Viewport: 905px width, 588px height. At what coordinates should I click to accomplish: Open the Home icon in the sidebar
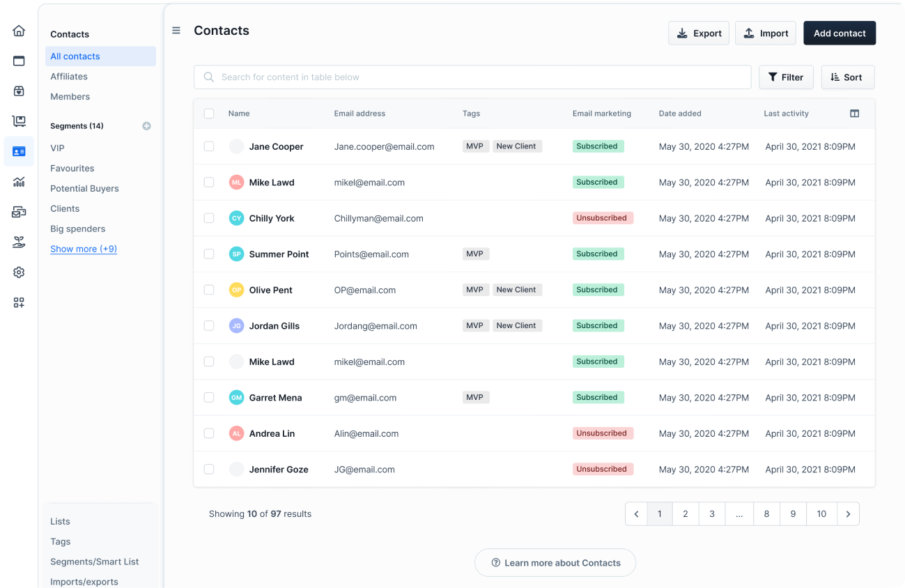pyautogui.click(x=19, y=31)
